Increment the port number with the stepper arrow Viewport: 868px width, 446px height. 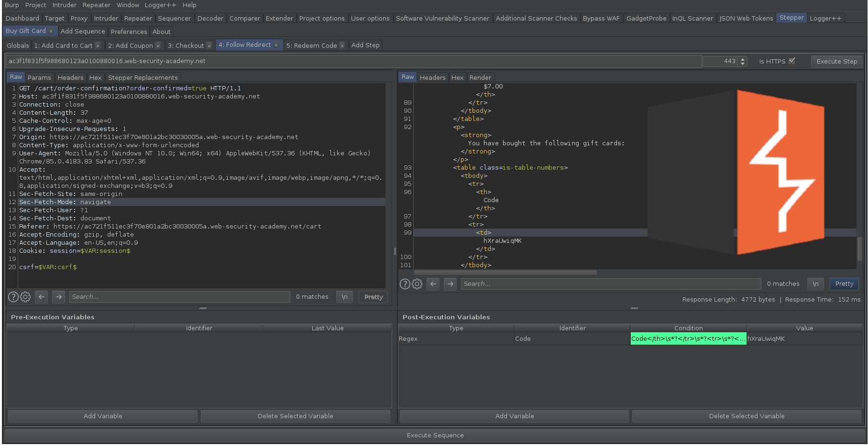[742, 59]
